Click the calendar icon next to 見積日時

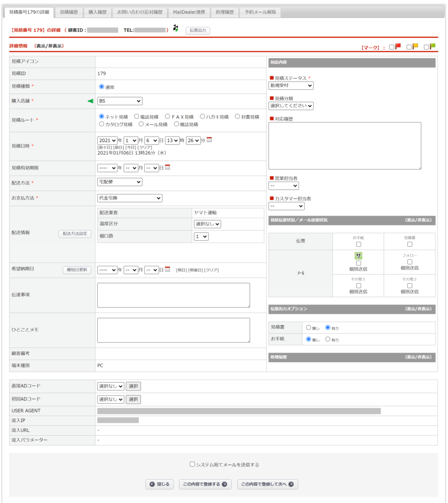click(x=209, y=140)
